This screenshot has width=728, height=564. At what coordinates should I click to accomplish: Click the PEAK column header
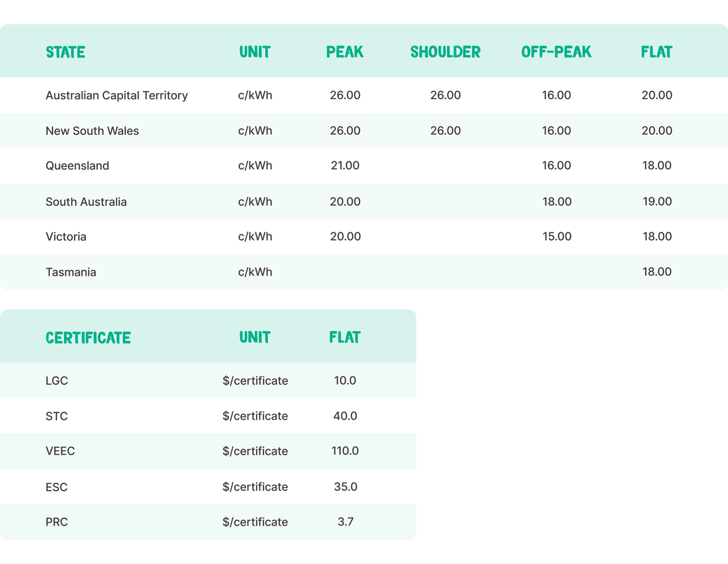(345, 52)
